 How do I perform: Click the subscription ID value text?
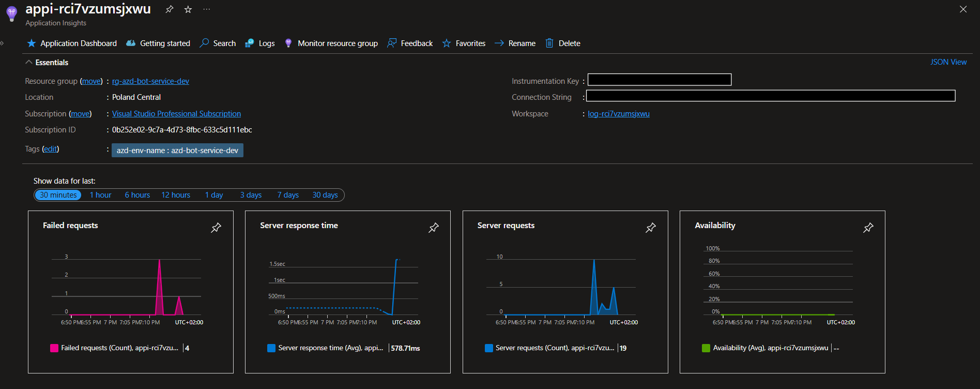[x=182, y=130]
